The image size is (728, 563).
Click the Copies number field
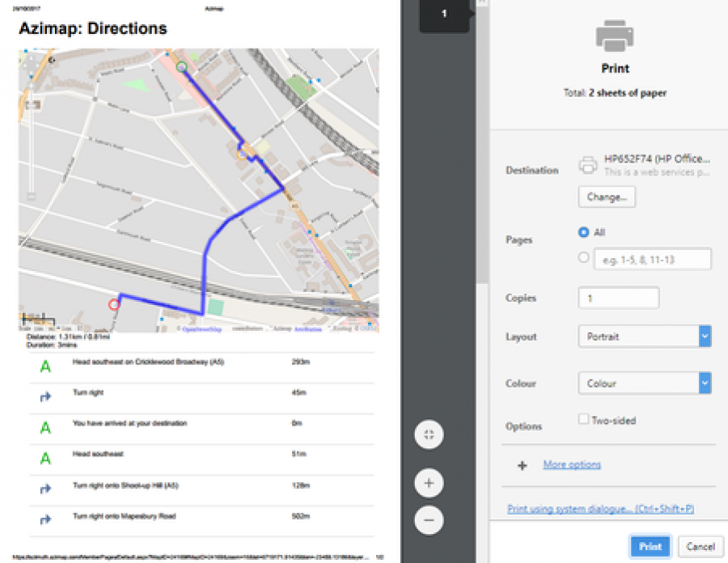[619, 298]
